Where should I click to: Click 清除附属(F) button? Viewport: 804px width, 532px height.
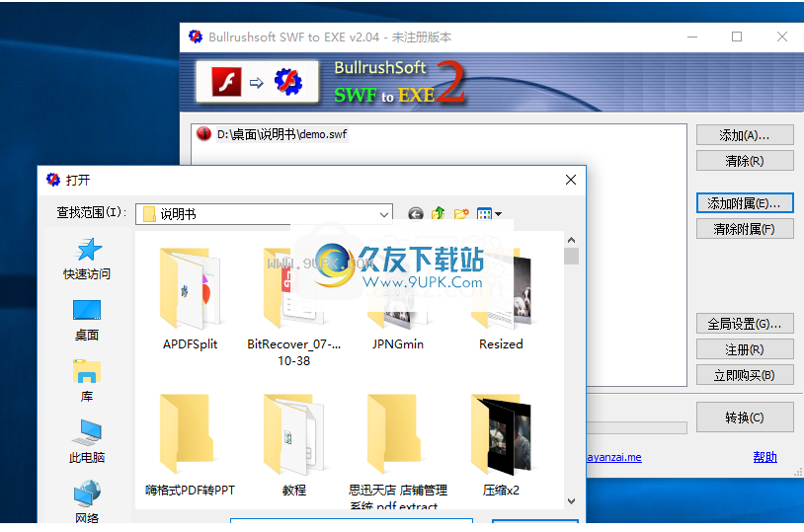point(745,229)
